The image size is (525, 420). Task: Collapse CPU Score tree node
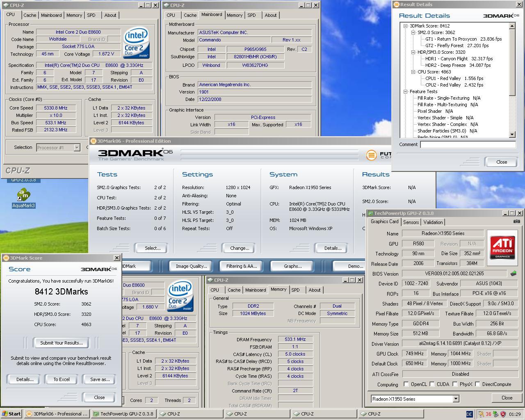[x=413, y=72]
